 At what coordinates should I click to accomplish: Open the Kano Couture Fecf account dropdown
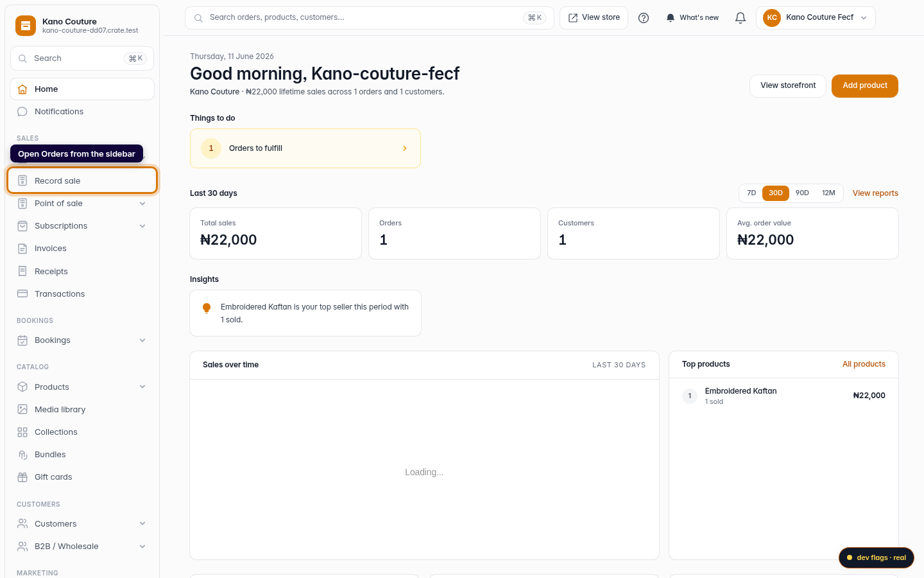(816, 18)
